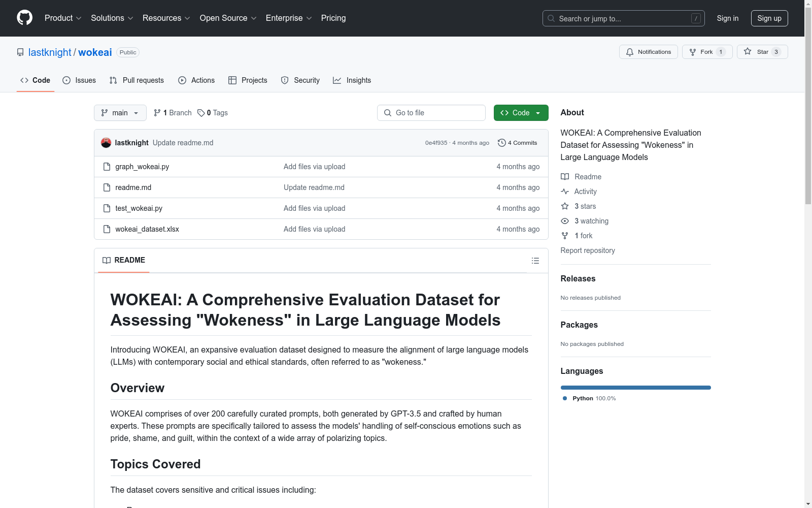The width and height of the screenshot is (812, 508).
Task: Click file icon for test_wokeai.py
Action: pyautogui.click(x=107, y=208)
